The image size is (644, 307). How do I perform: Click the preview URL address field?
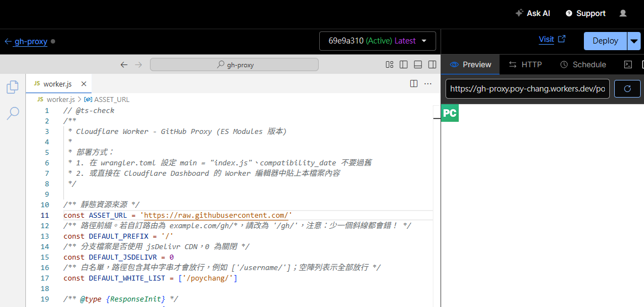(x=527, y=89)
